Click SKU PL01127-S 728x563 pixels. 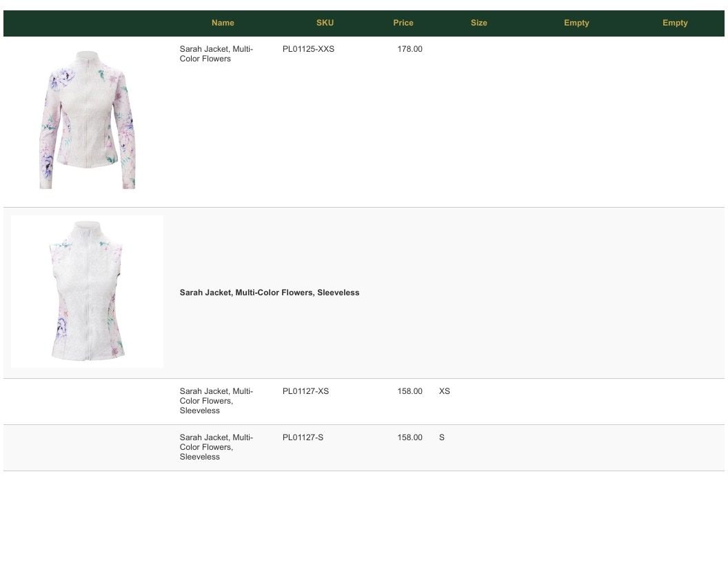click(x=303, y=437)
